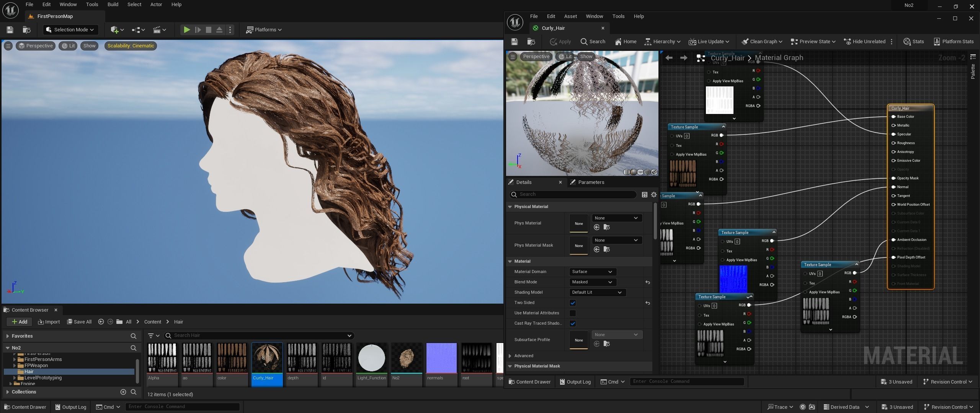Start Play in Editor with the green arrow

(187, 30)
